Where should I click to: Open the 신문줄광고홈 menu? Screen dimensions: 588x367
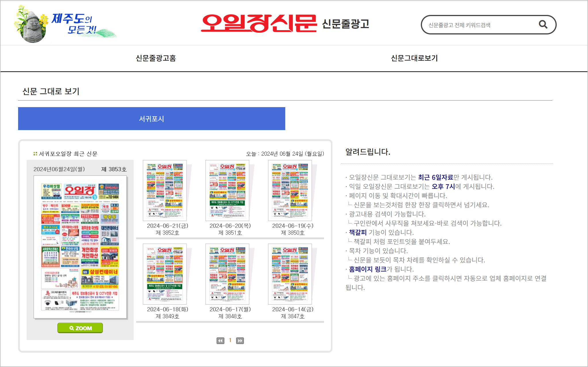156,58
